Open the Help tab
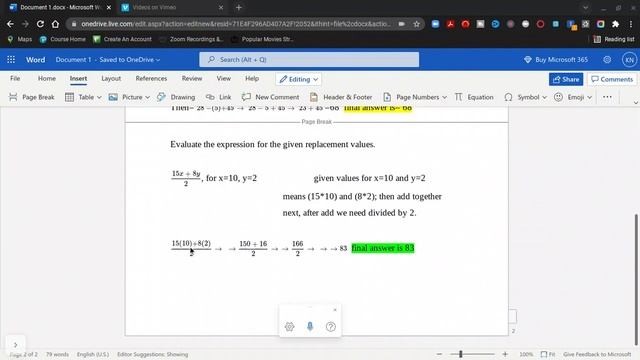Viewport: 640px width, 360px height. pyautogui.click(x=252, y=78)
